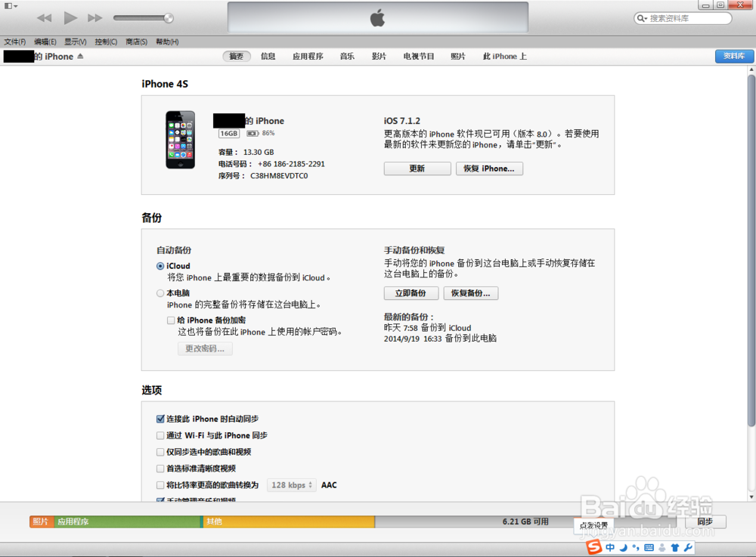
Task: Click the Apple logo status display
Action: click(x=377, y=18)
